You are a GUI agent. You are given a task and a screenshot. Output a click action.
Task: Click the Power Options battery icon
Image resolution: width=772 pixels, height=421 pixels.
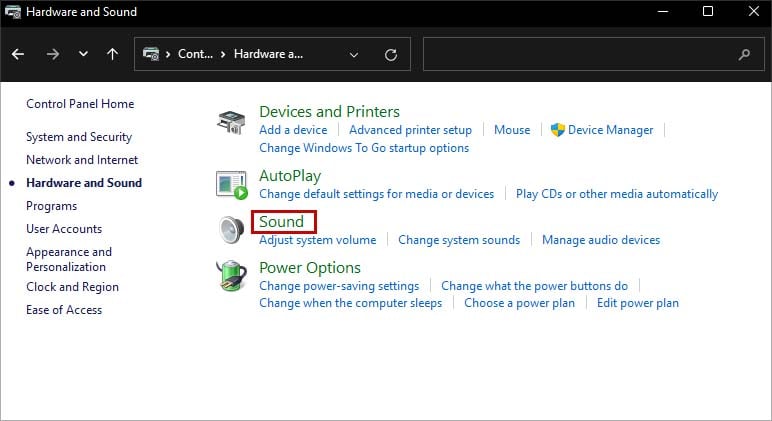(x=231, y=276)
